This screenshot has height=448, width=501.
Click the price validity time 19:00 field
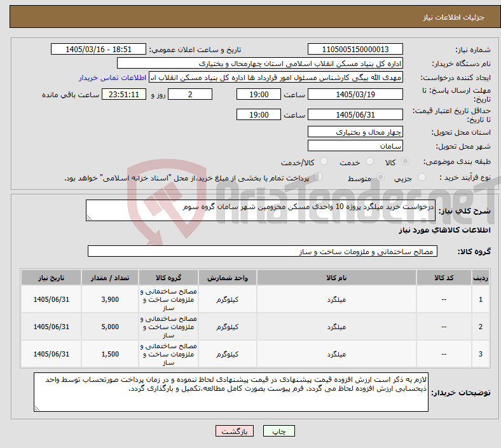259,114
